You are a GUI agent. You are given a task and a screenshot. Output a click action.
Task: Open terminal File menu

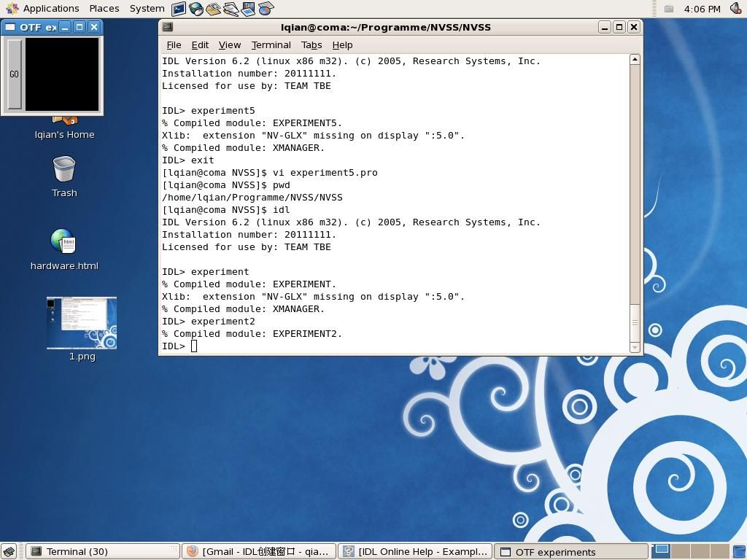point(174,44)
